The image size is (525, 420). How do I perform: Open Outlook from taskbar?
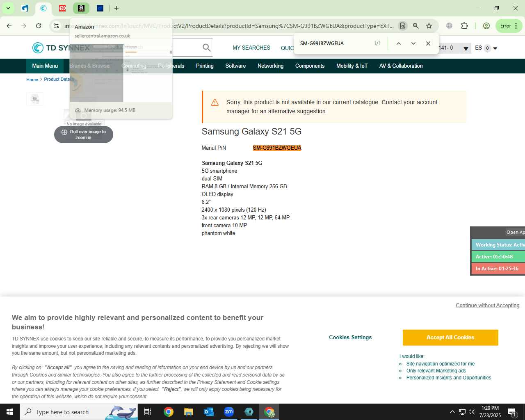(209, 412)
